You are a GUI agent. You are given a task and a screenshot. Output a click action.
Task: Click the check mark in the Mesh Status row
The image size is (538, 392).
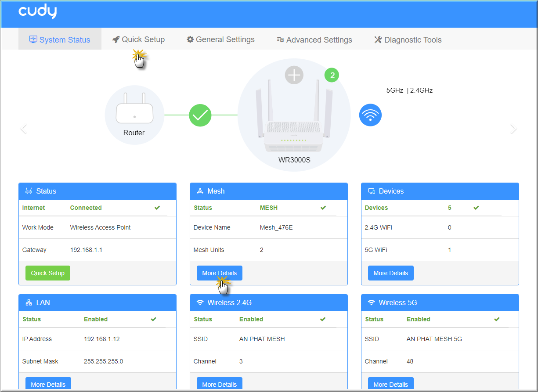click(x=323, y=208)
